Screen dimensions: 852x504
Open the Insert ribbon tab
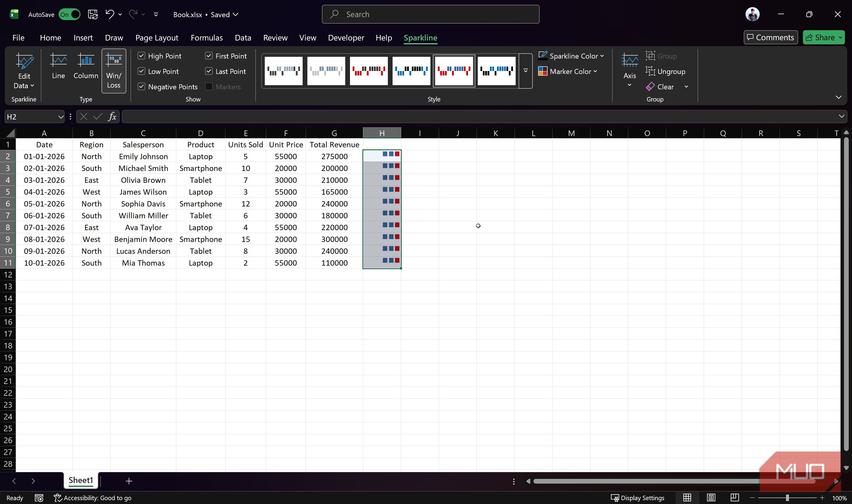pos(83,38)
